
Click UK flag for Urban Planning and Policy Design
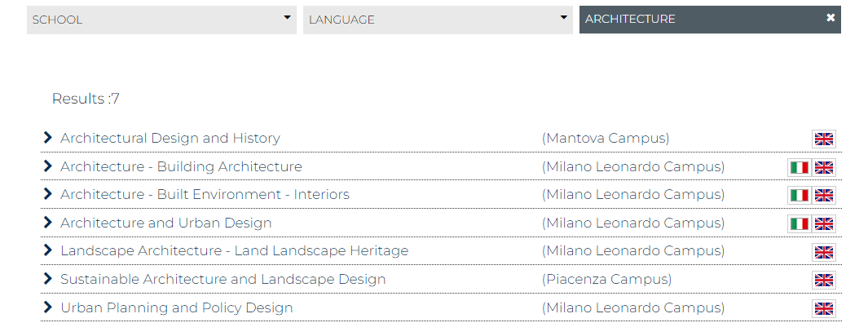[824, 308]
